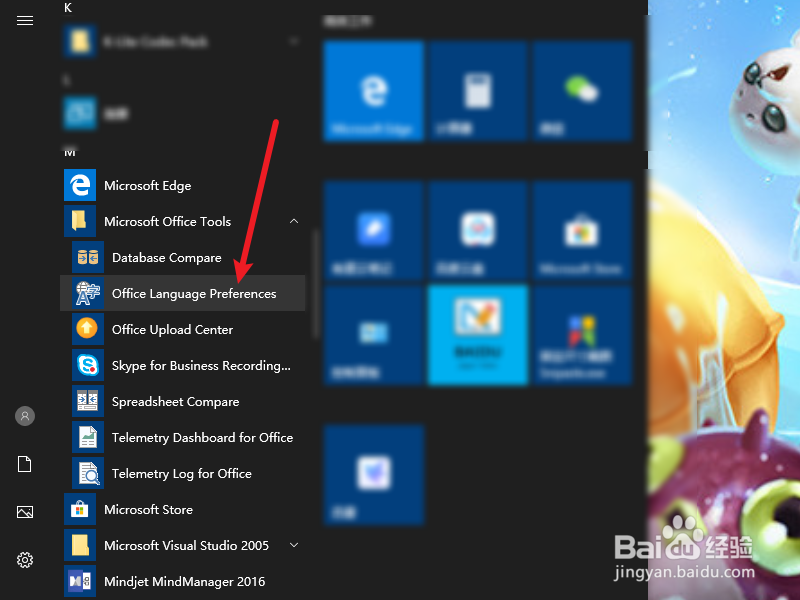Open the tile with photo landscape icon
This screenshot has height=600, width=800.
[x=374, y=335]
